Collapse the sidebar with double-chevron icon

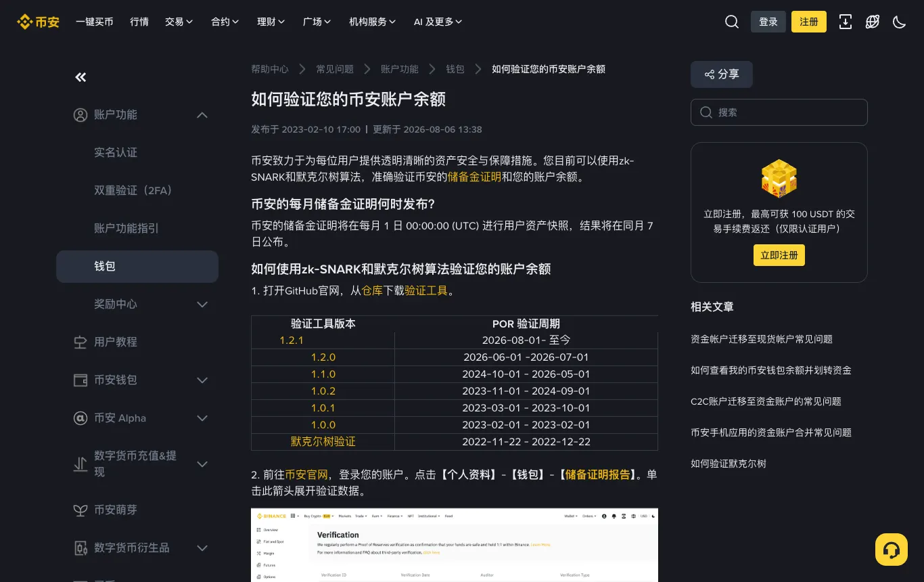click(x=80, y=77)
